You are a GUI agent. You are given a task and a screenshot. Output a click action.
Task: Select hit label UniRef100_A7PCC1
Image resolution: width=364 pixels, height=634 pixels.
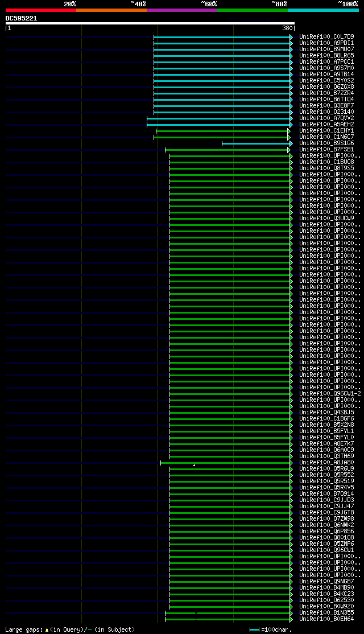(327, 62)
